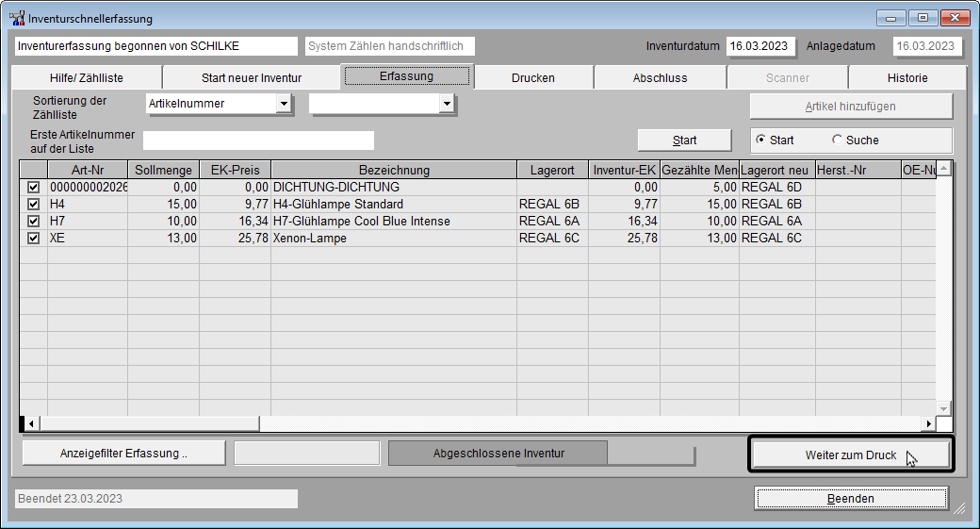This screenshot has width=980, height=529.
Task: Toggle checkbox for article H4 row
Action: coord(34,204)
